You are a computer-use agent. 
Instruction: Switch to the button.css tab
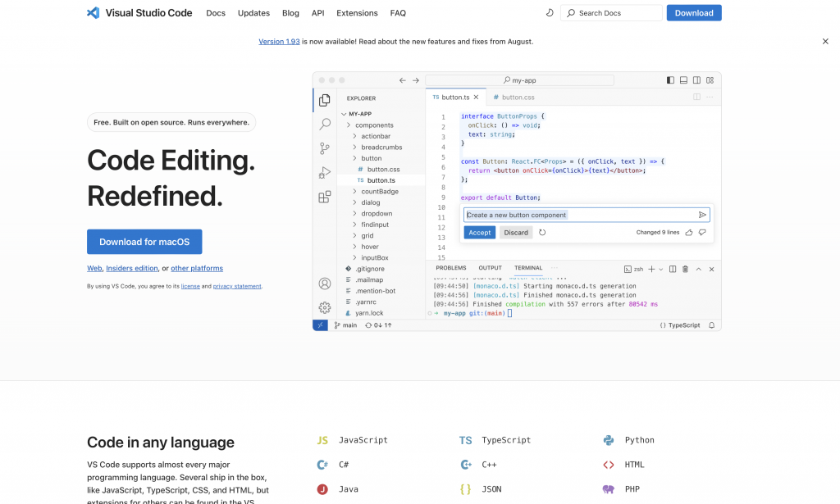click(514, 98)
